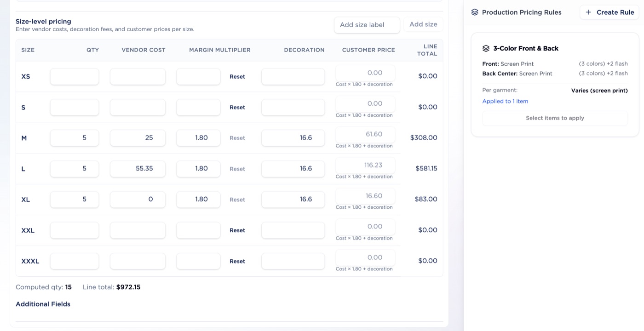644x331 pixels.
Task: Click the Additional Fields heading
Action: (x=43, y=304)
